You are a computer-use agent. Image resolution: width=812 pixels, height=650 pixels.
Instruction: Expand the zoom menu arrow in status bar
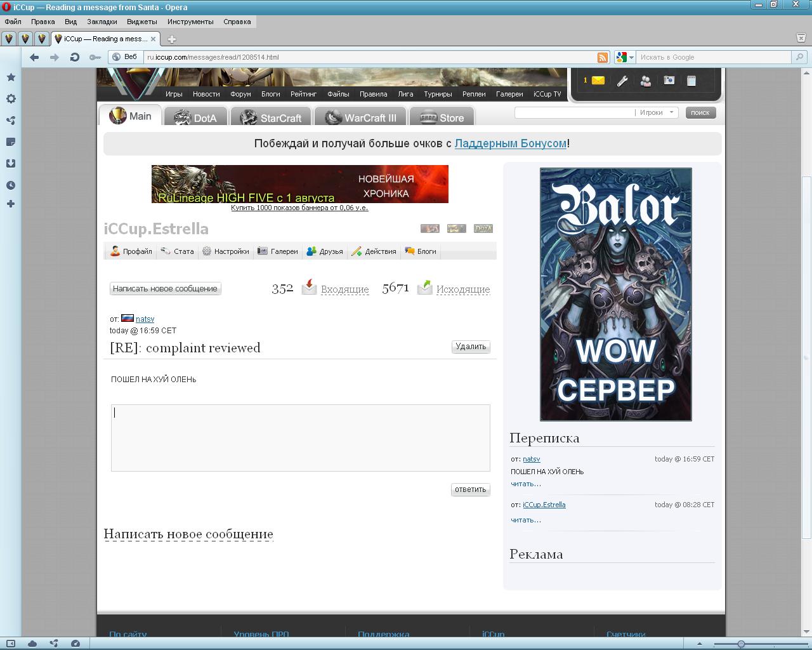coord(700,644)
